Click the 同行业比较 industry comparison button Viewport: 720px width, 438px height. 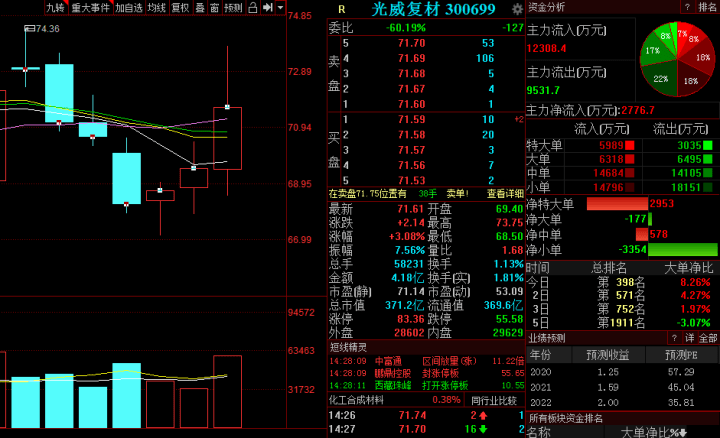[494, 400]
